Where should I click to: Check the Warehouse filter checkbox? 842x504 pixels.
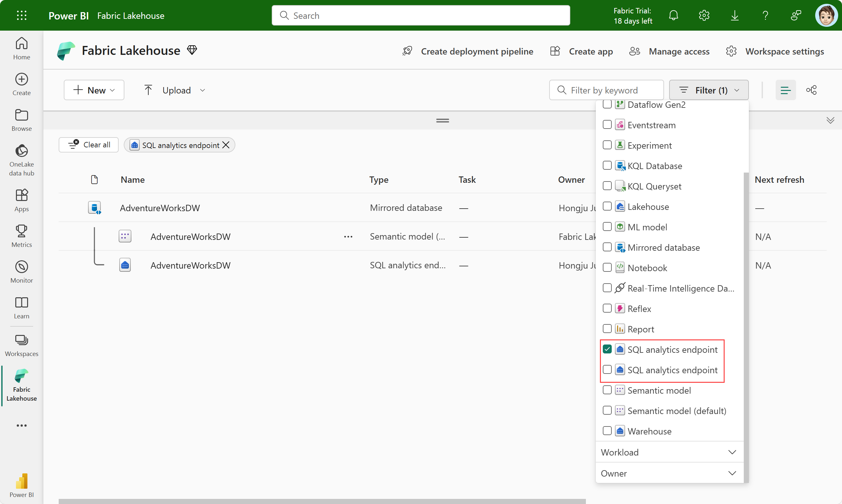607,431
